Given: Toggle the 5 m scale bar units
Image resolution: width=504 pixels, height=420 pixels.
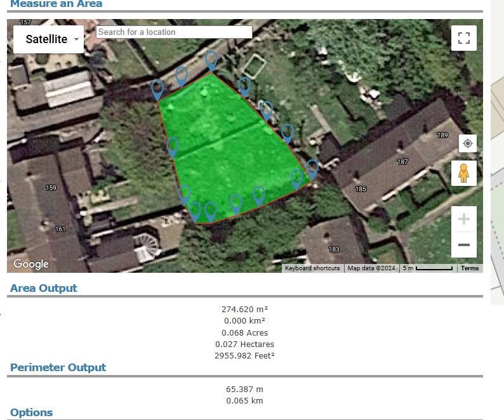Looking at the screenshot, I should (427, 268).
